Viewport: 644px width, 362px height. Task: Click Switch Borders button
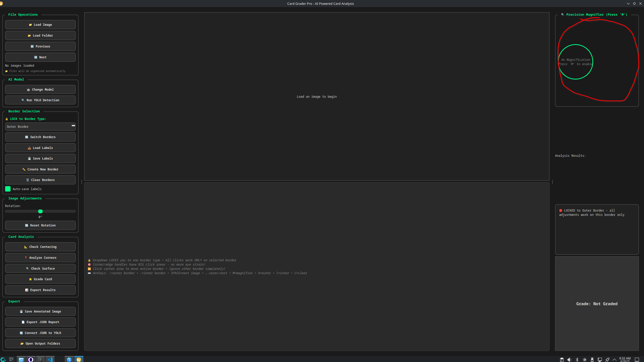[x=40, y=137]
